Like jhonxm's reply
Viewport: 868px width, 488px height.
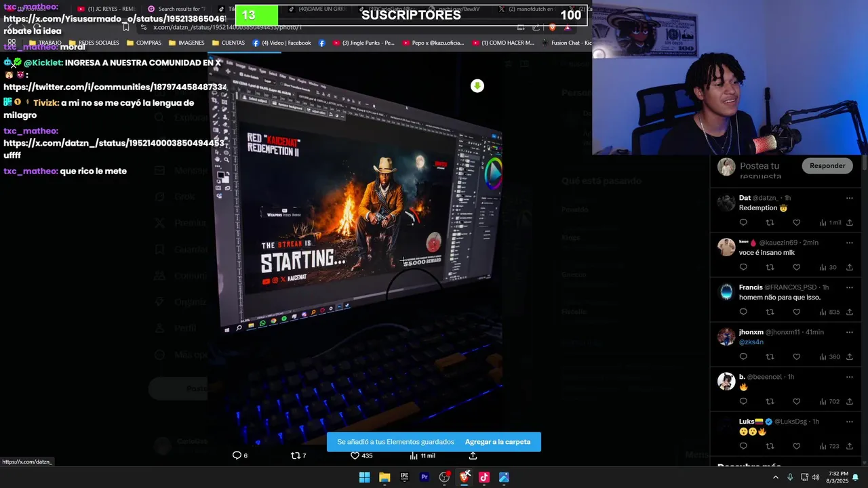(796, 357)
